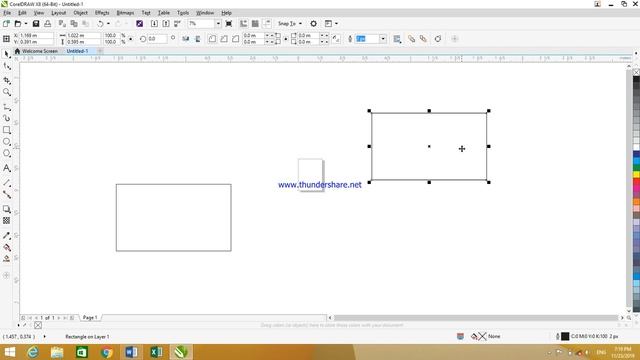The width and height of the screenshot is (640, 360).
Task: Select the Rectangle tool
Action: (x=7, y=130)
